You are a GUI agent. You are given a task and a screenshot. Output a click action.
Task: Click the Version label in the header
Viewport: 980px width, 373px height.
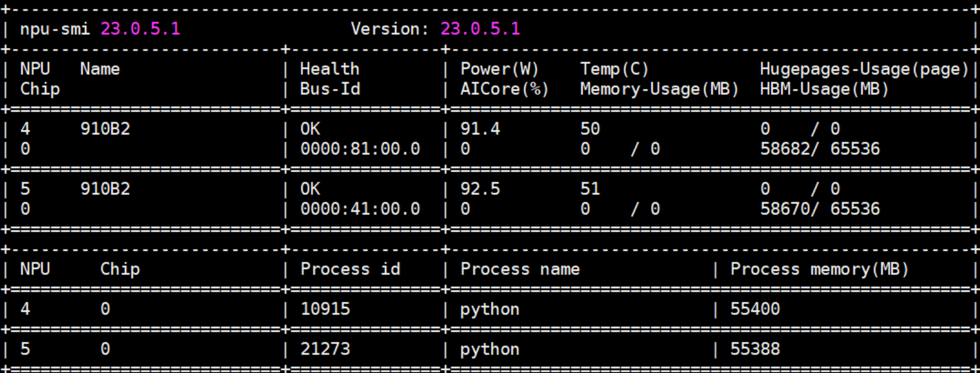[389, 29]
